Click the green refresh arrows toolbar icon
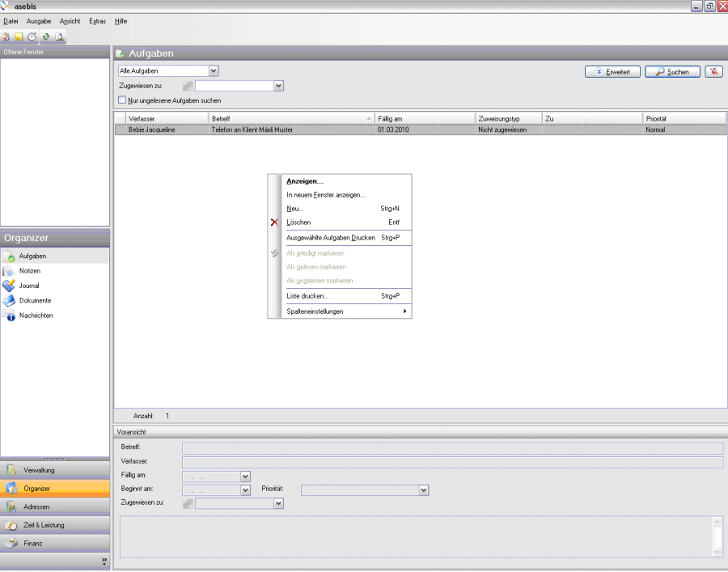This screenshot has height=572, width=728. [46, 36]
